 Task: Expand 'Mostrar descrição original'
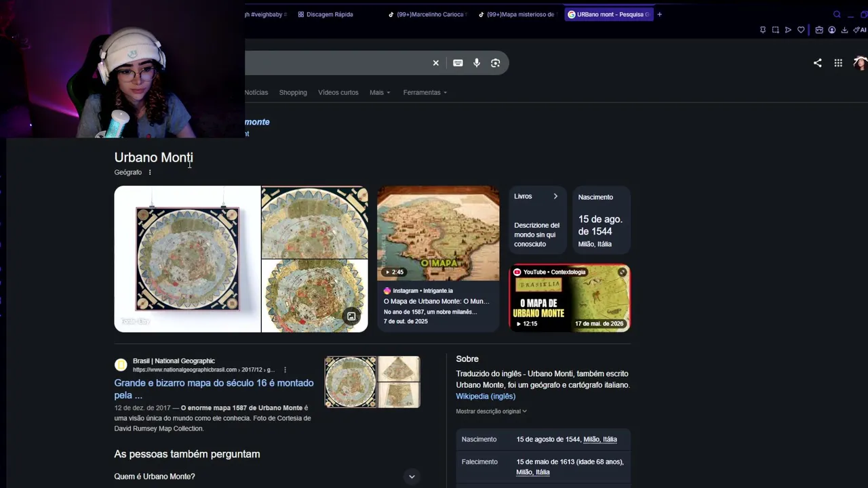tap(491, 411)
